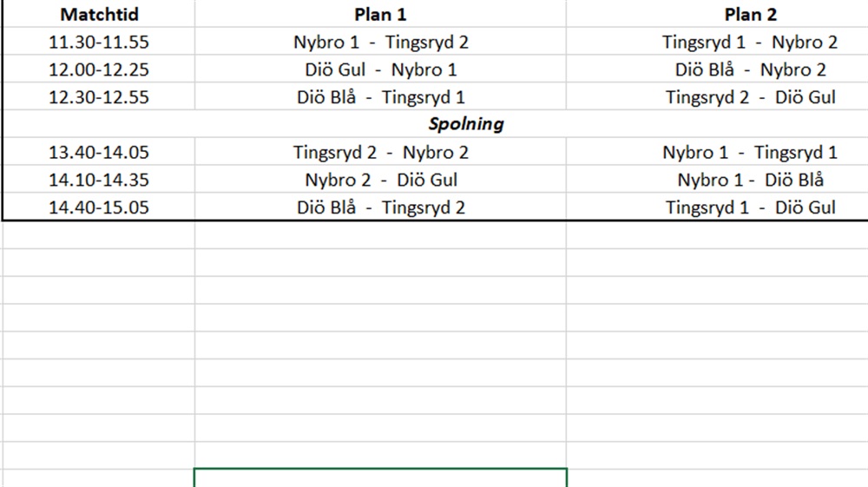868x487 pixels.
Task: Select the merged Spolning row
Action: [466, 124]
